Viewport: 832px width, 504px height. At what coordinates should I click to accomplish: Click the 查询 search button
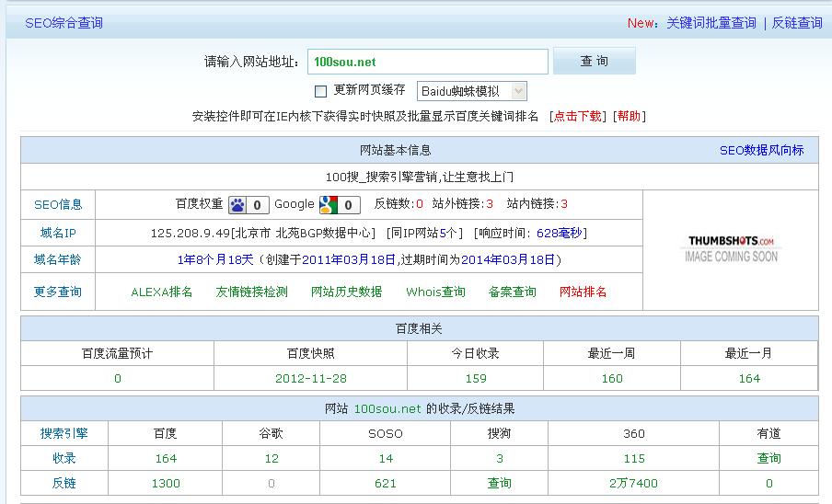pyautogui.click(x=594, y=62)
